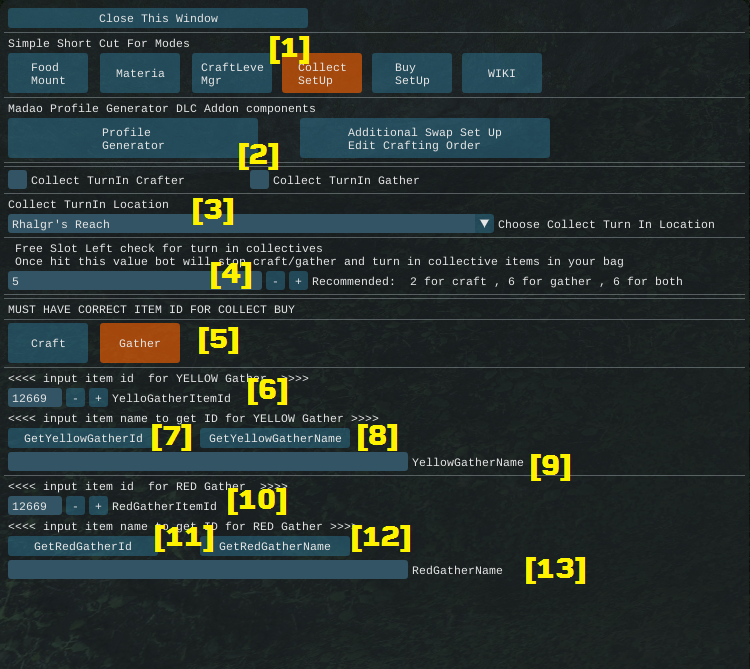This screenshot has height=669, width=750.
Task: Increase the free slot left value
Action: point(298,281)
